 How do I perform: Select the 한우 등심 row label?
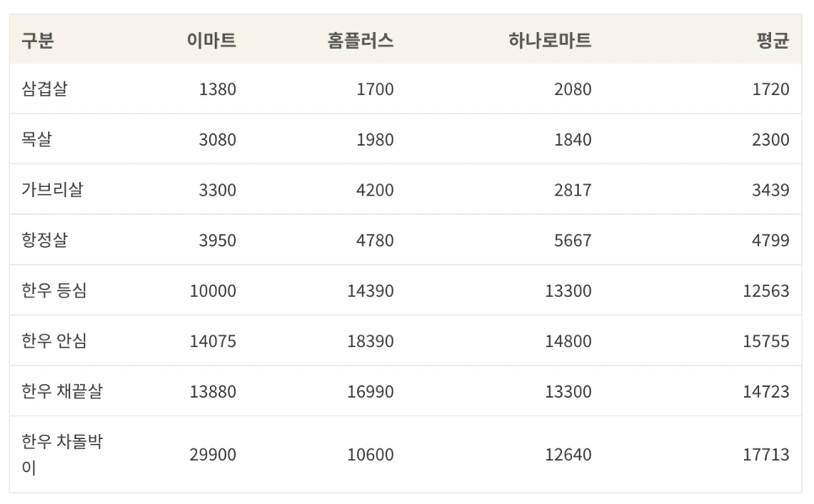(54, 291)
